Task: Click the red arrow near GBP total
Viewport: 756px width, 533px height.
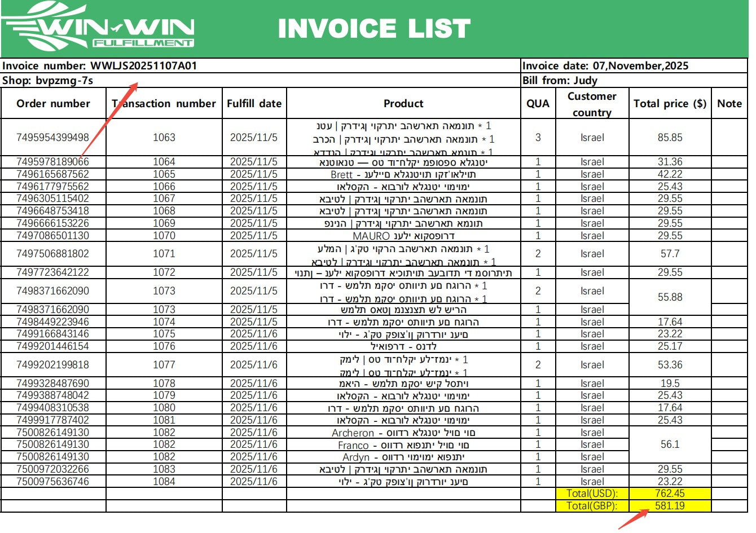Action: pos(632,519)
